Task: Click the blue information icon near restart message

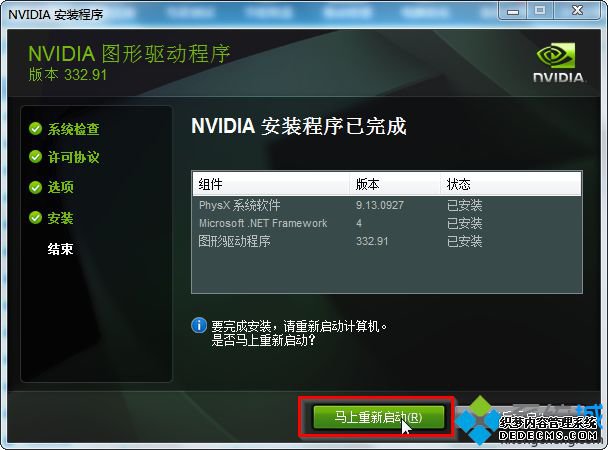Action: tap(199, 326)
